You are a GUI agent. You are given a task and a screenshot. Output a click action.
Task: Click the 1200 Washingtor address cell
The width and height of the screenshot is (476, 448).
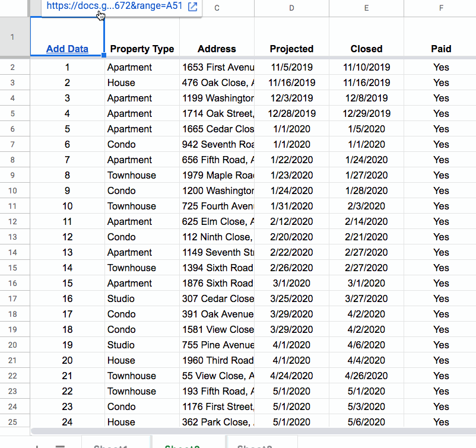217,190
